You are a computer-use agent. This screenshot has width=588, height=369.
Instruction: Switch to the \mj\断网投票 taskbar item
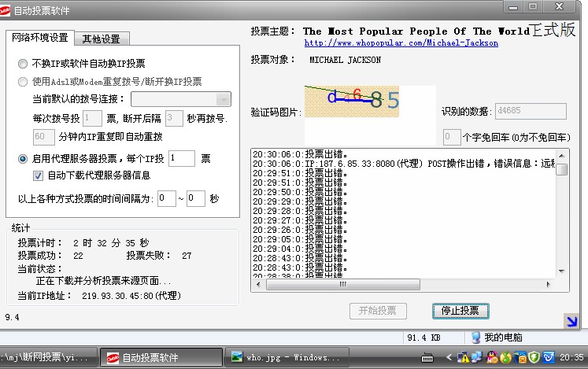coord(48,357)
